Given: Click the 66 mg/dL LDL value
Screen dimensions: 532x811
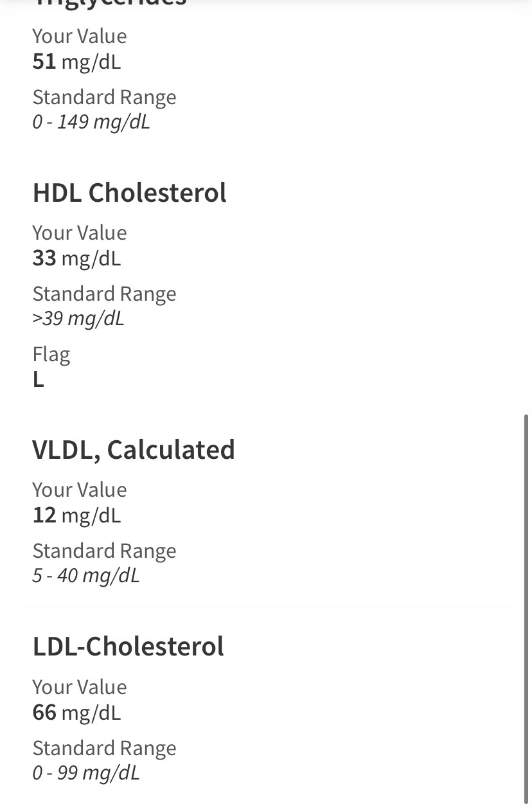Looking at the screenshot, I should point(76,713).
